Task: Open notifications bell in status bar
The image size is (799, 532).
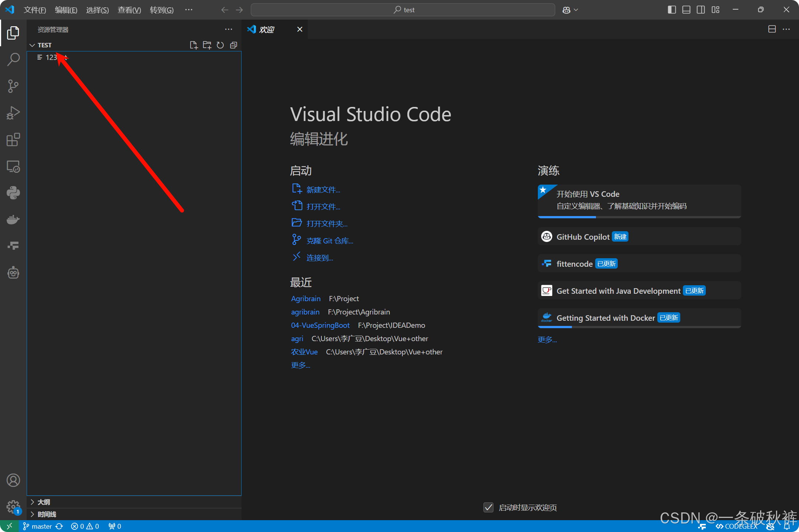Action: point(787,526)
